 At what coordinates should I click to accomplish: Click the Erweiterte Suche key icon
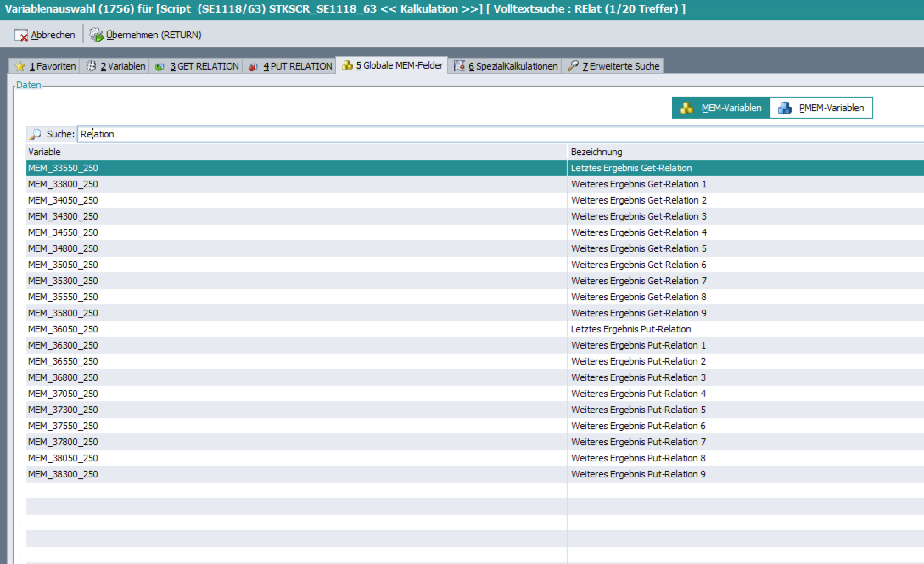(x=573, y=66)
